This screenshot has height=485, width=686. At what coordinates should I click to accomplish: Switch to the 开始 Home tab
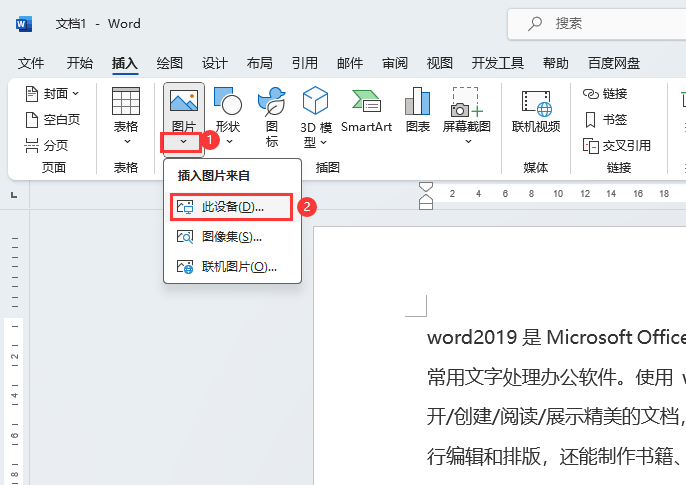(x=80, y=63)
